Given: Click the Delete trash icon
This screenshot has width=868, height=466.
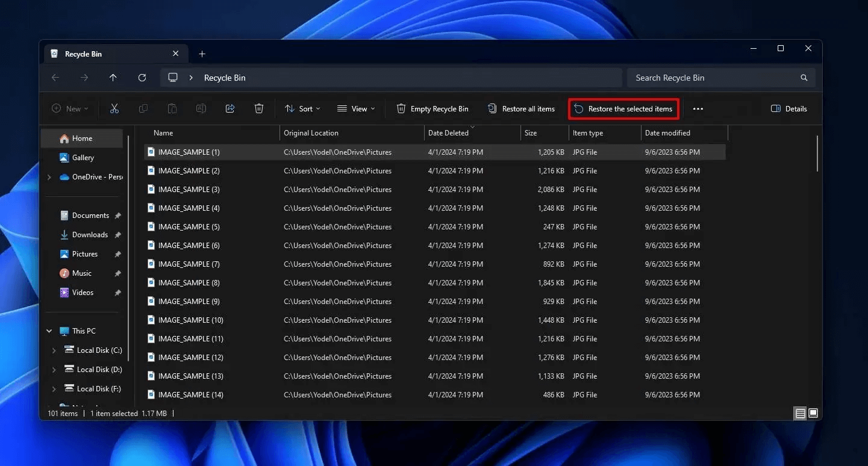Looking at the screenshot, I should tap(259, 108).
